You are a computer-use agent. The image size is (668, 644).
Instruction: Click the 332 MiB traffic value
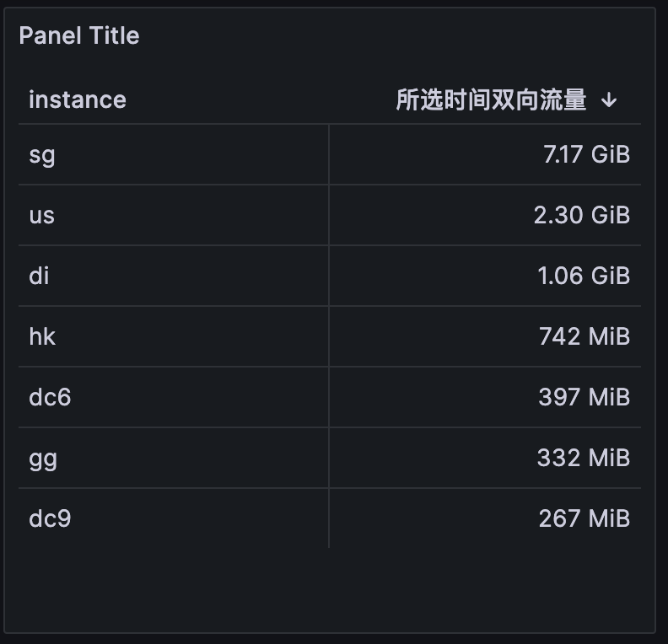[584, 458]
